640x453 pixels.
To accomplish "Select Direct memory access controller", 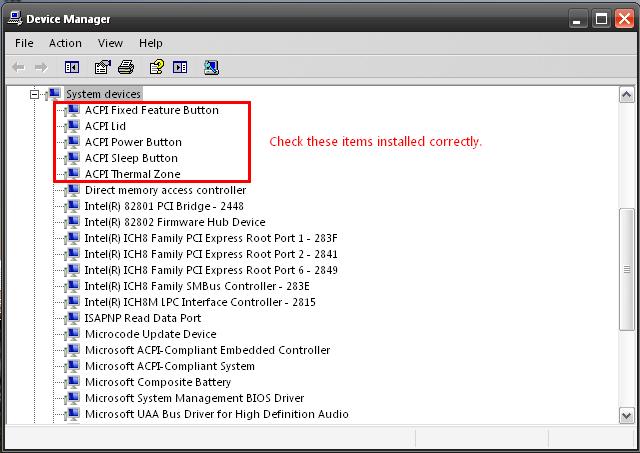I will pyautogui.click(x=165, y=190).
